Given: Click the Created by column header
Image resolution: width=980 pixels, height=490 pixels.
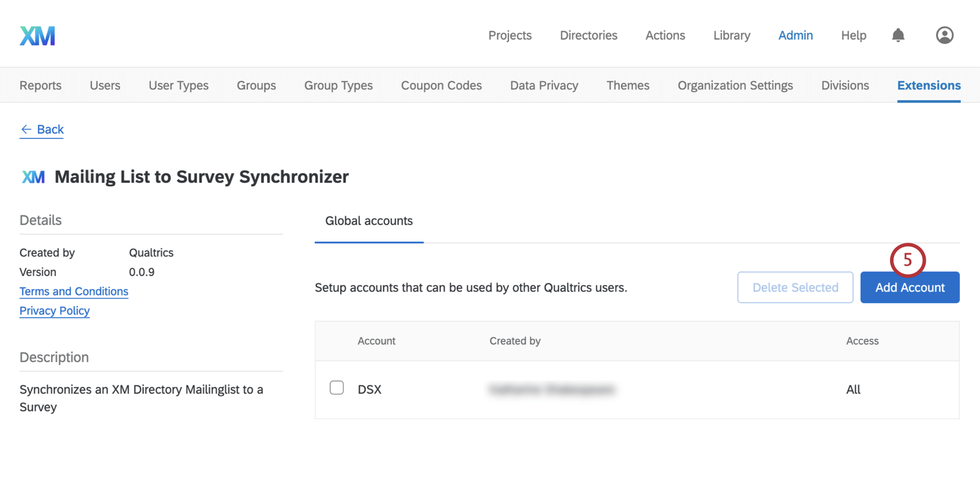Looking at the screenshot, I should pyautogui.click(x=515, y=341).
